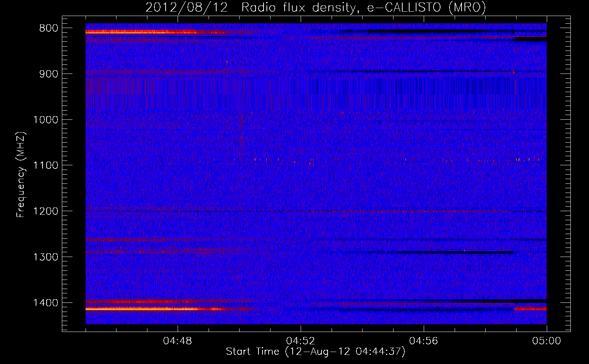The height and width of the screenshot is (364, 589).
Task: Click the plot title '2012/08/12 Radio flux density, e-CALLISTO (MRO)'
Action: point(316,7)
